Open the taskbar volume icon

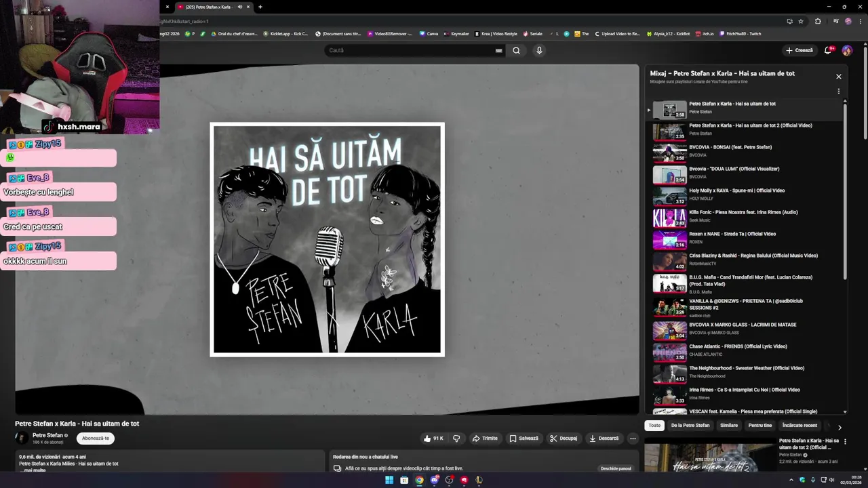click(x=831, y=480)
